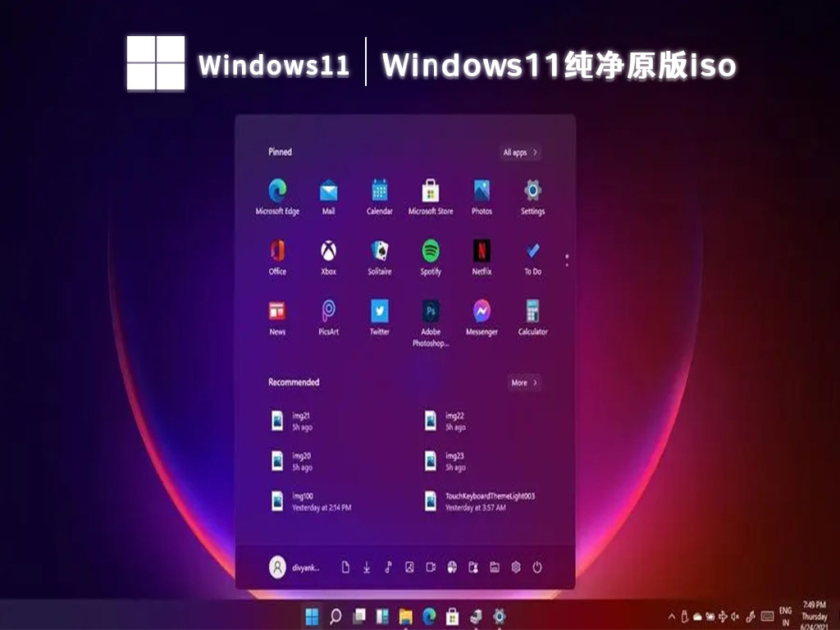Launch Adobe Photoshop
This screenshot has height=630, width=840.
(x=431, y=310)
